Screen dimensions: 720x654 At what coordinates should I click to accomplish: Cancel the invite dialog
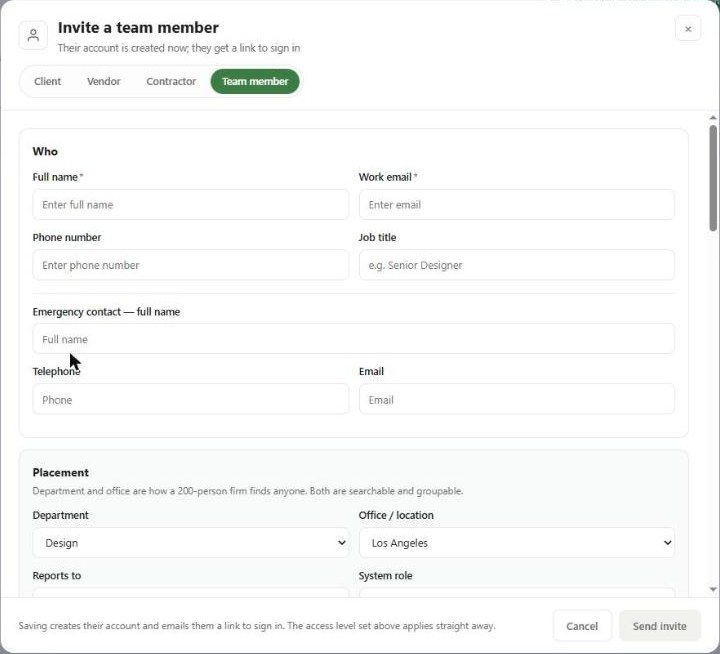coord(582,626)
